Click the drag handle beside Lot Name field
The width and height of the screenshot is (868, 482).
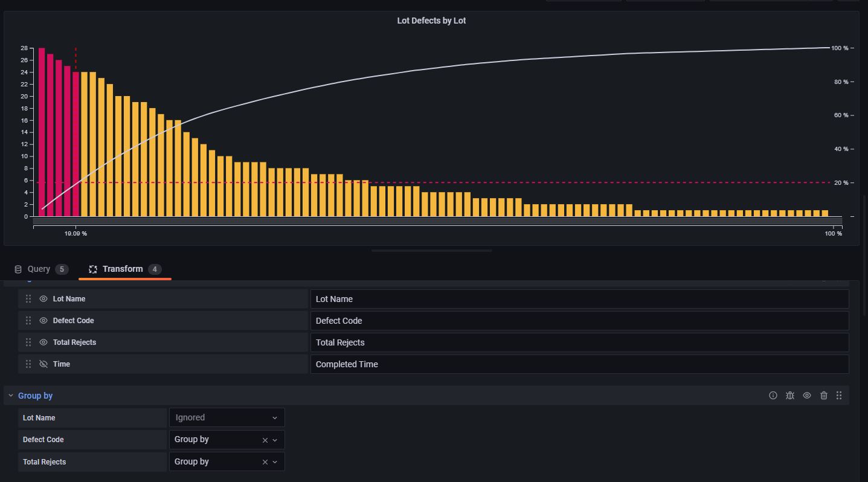pos(28,298)
